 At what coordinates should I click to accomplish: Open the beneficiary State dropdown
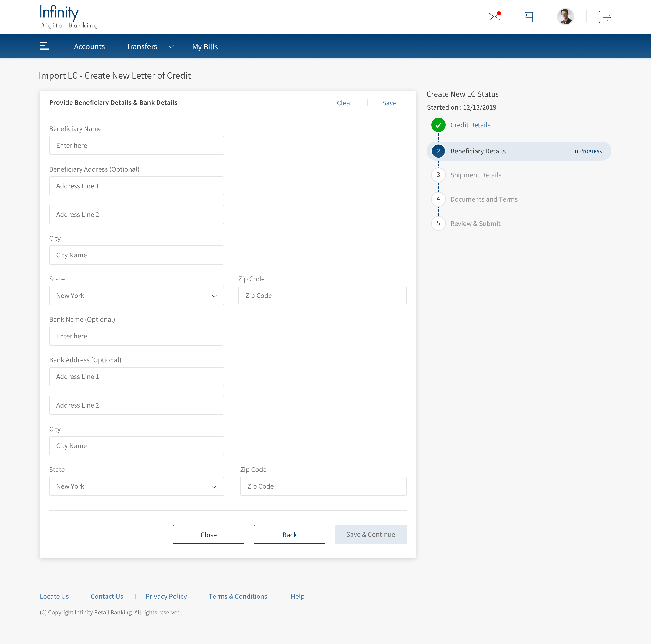(137, 296)
